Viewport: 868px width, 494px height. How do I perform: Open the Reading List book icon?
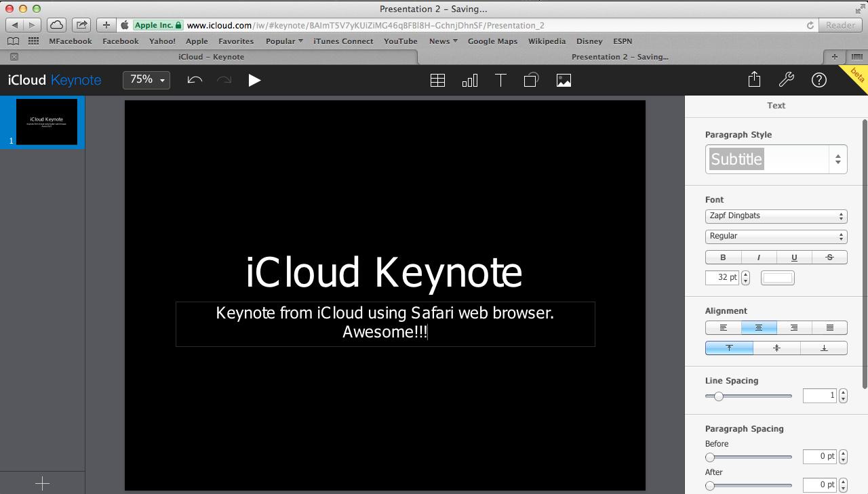[x=12, y=41]
